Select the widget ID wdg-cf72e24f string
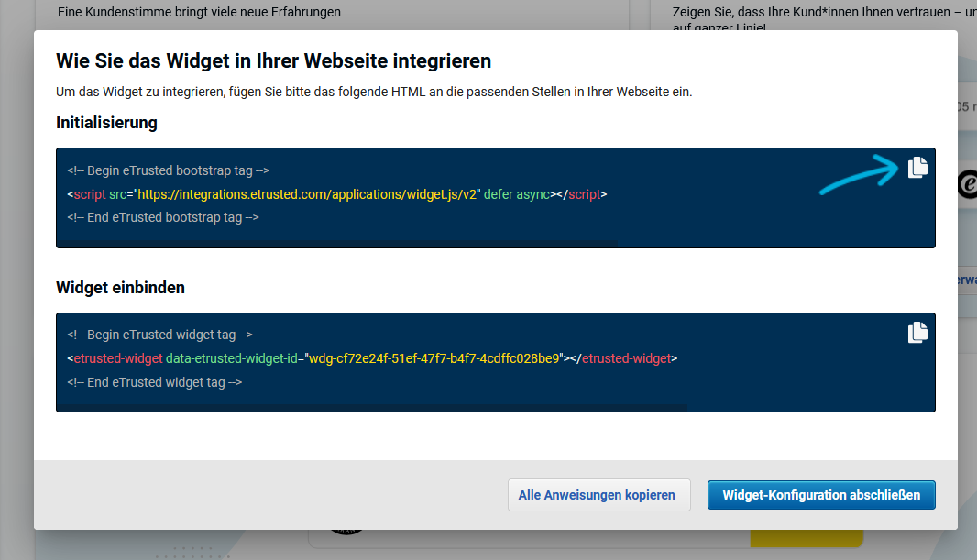This screenshot has height=560, width=977. (434, 358)
